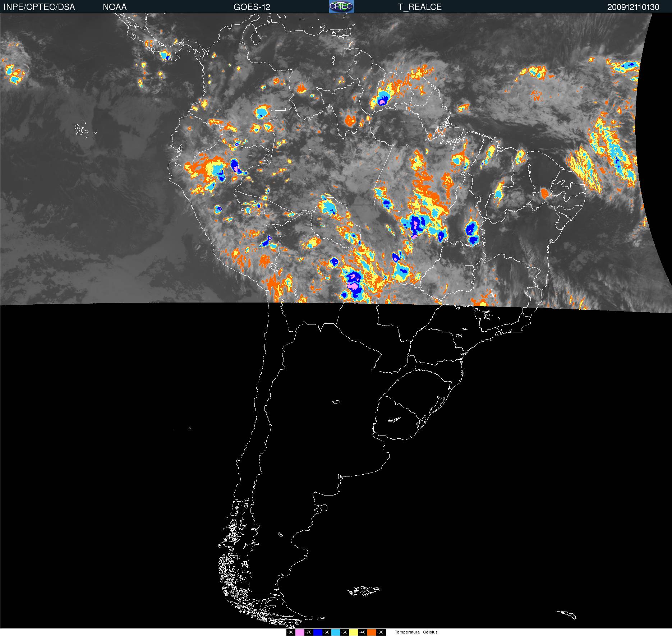This screenshot has width=672, height=636.
Task: Click the T_REALCE product label
Action: (x=420, y=7)
